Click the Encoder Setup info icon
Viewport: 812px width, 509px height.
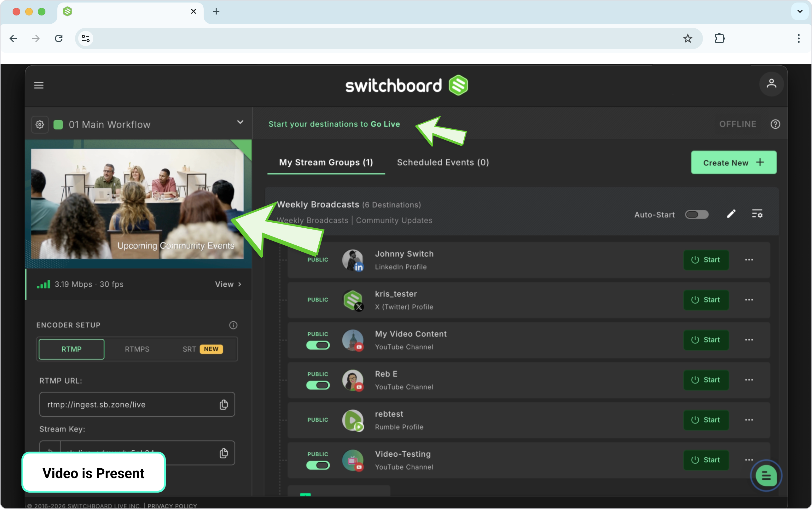(x=233, y=325)
